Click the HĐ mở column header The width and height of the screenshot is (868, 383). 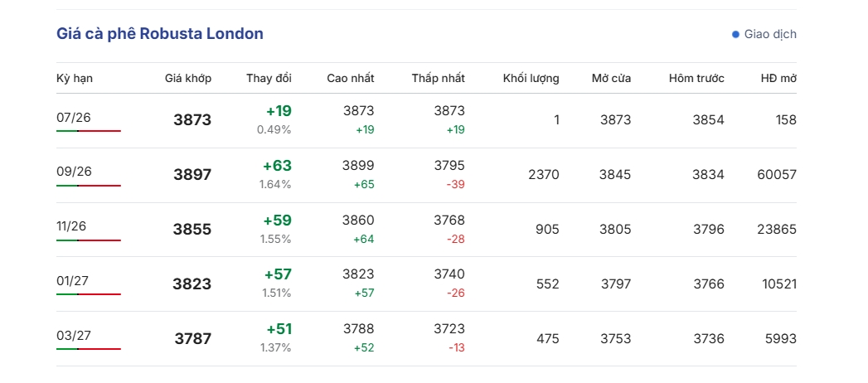[778, 78]
